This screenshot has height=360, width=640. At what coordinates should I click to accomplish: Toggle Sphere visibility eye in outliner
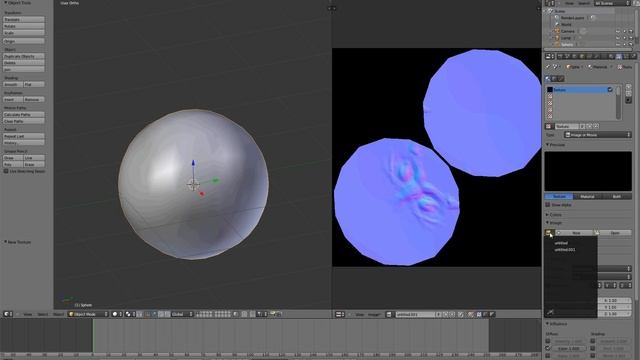[x=618, y=44]
